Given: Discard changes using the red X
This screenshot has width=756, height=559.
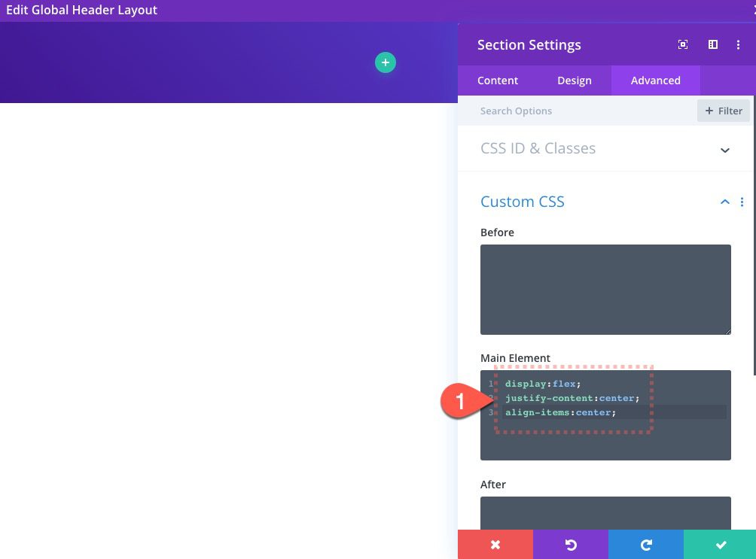Looking at the screenshot, I should (x=495, y=544).
